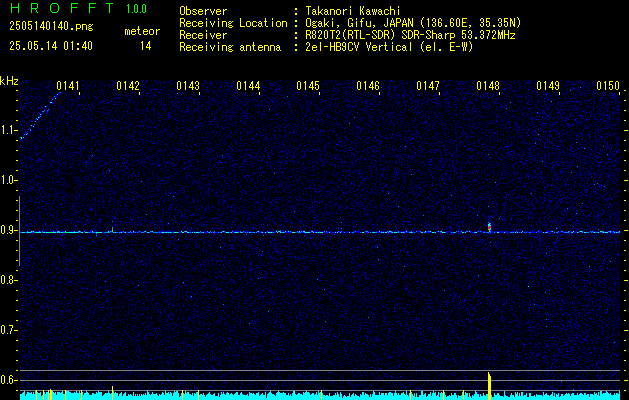The image size is (629, 400).
Task: Click time marker 0150
Action: point(608,86)
